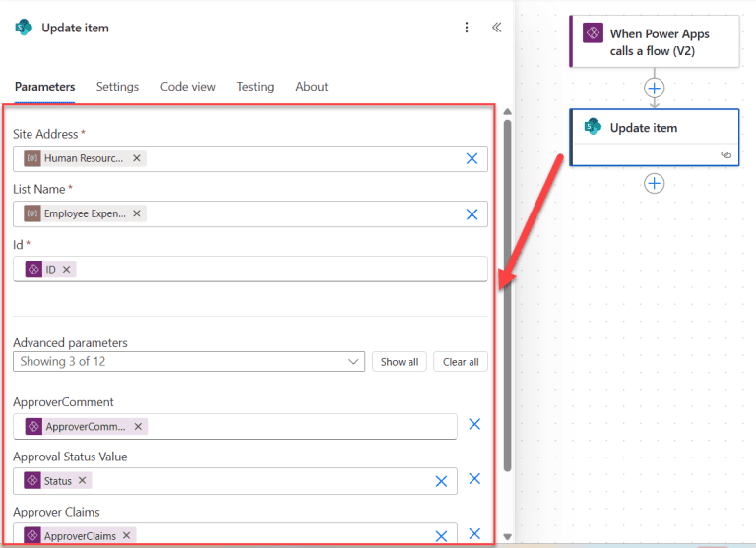This screenshot has height=548, width=756.
Task: Select the Update item action card
Action: (x=655, y=138)
